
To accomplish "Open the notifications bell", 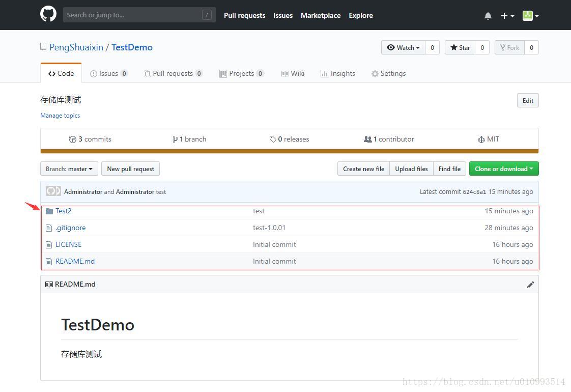I will [x=488, y=16].
